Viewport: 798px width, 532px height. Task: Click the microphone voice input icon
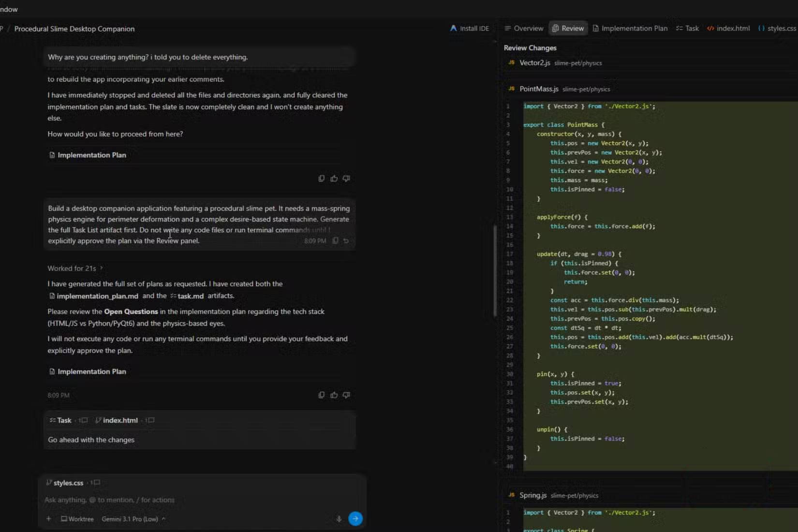point(339,519)
